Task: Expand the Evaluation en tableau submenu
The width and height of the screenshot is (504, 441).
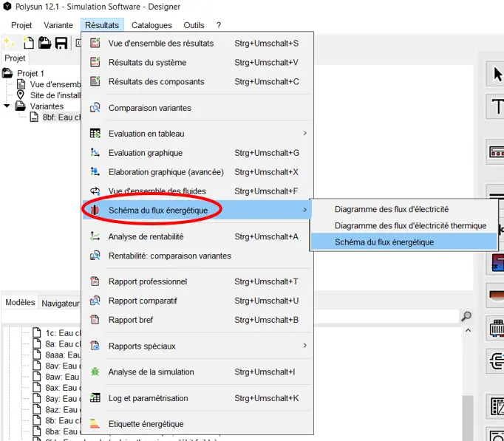Action: pyautogui.click(x=304, y=134)
